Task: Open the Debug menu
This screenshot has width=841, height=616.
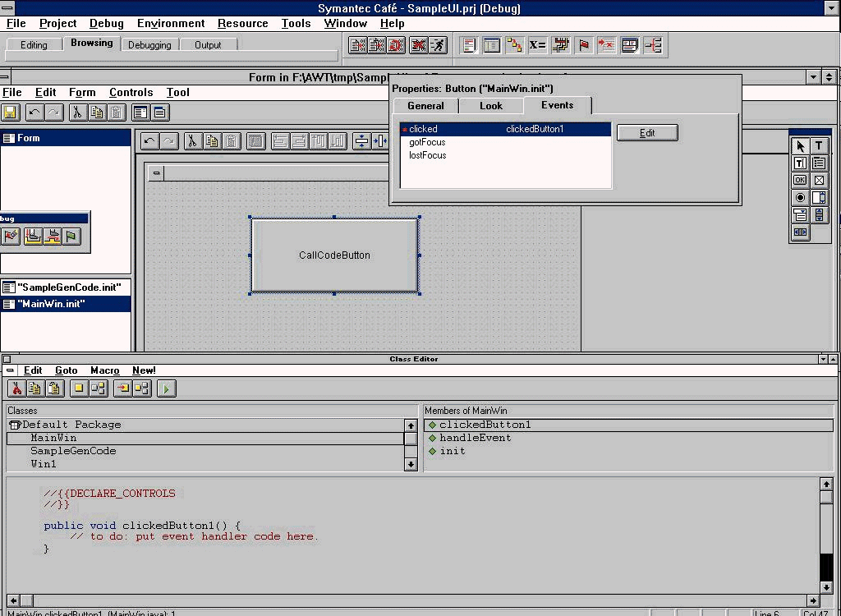Action: [106, 24]
